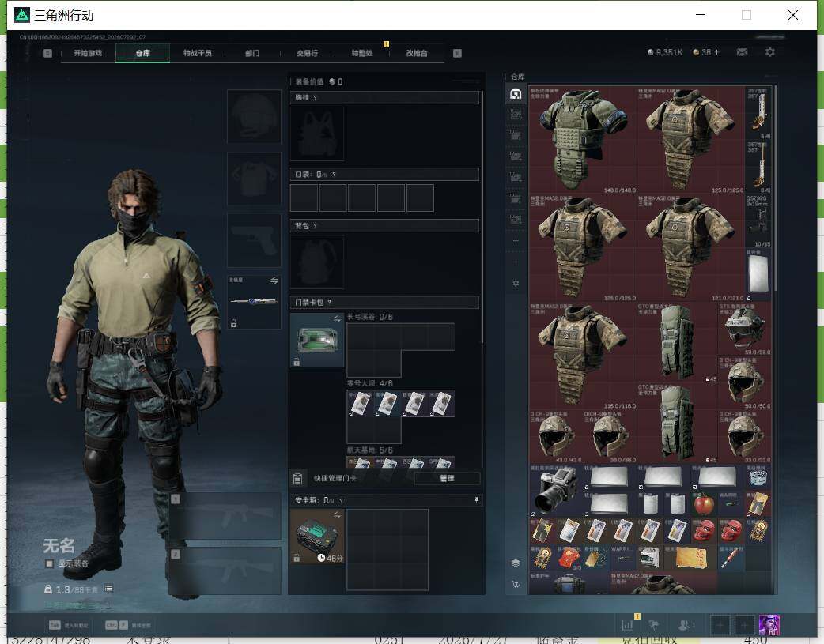
Task: Click the 管理 button for access cards
Action: click(x=447, y=478)
